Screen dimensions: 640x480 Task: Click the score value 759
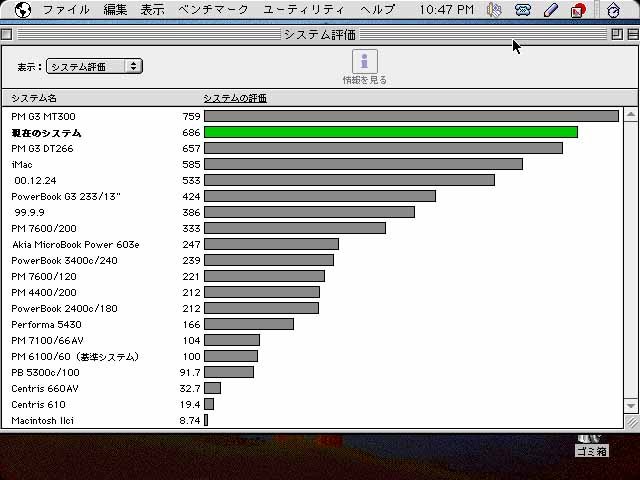point(191,116)
